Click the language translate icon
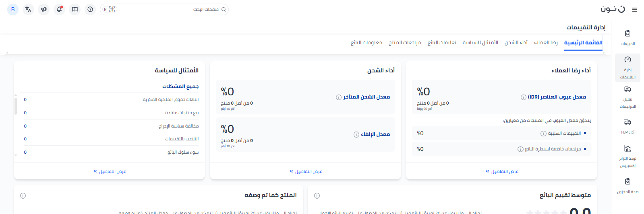 point(28,9)
